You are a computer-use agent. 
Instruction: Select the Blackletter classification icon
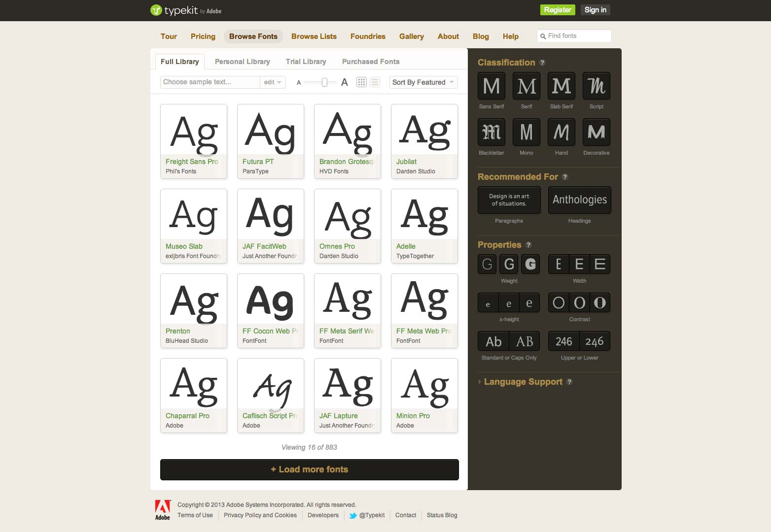pyautogui.click(x=491, y=132)
